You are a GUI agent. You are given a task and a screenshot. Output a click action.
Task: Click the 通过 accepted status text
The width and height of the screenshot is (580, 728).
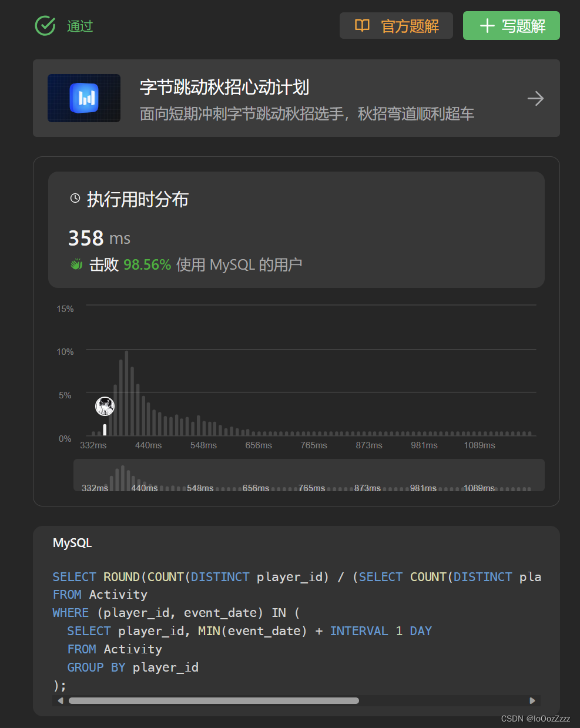(80, 26)
